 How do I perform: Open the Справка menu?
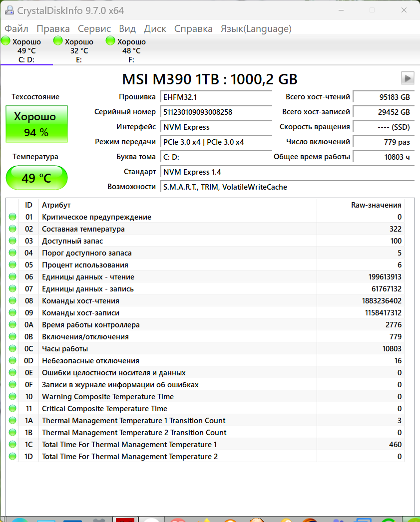pos(193,28)
